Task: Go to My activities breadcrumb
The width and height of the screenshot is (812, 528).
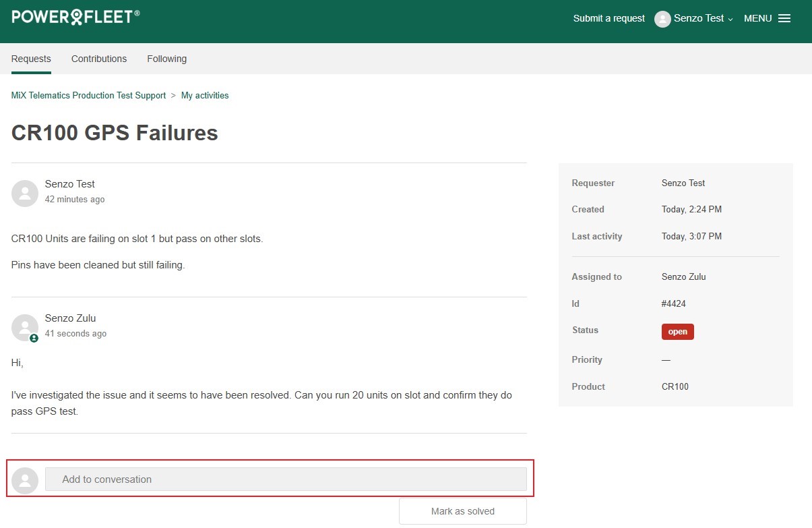Action: (x=205, y=96)
